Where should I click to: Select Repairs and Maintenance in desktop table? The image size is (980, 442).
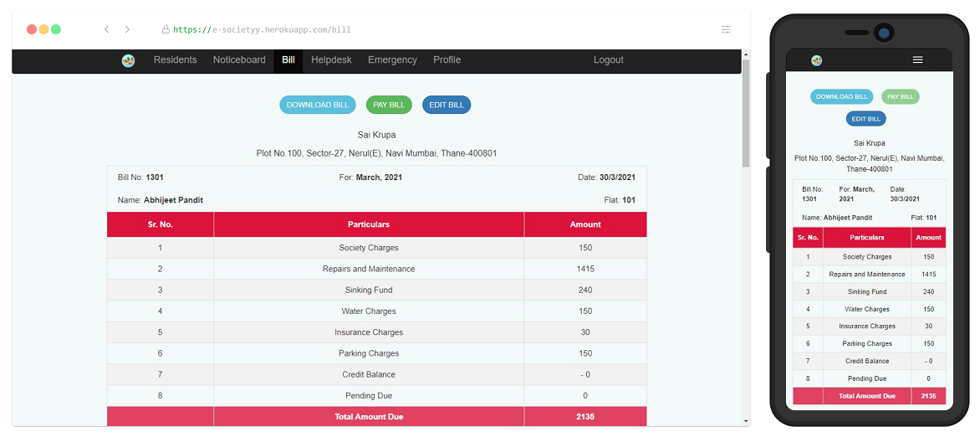369,270
